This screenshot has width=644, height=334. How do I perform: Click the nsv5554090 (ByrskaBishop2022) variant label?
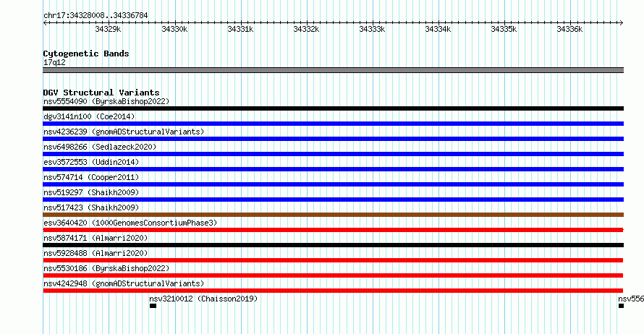(106, 101)
